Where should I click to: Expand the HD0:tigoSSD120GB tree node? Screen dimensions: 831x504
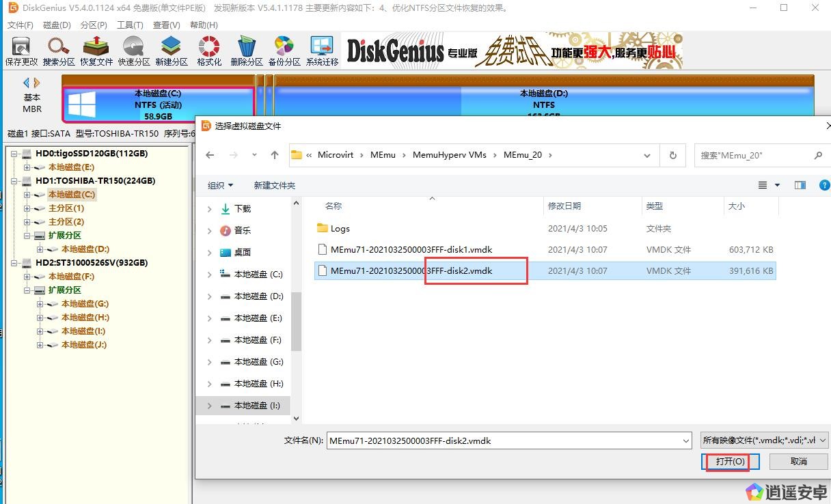(x=14, y=154)
